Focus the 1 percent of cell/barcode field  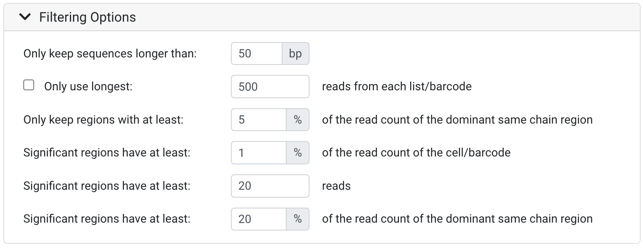point(259,153)
